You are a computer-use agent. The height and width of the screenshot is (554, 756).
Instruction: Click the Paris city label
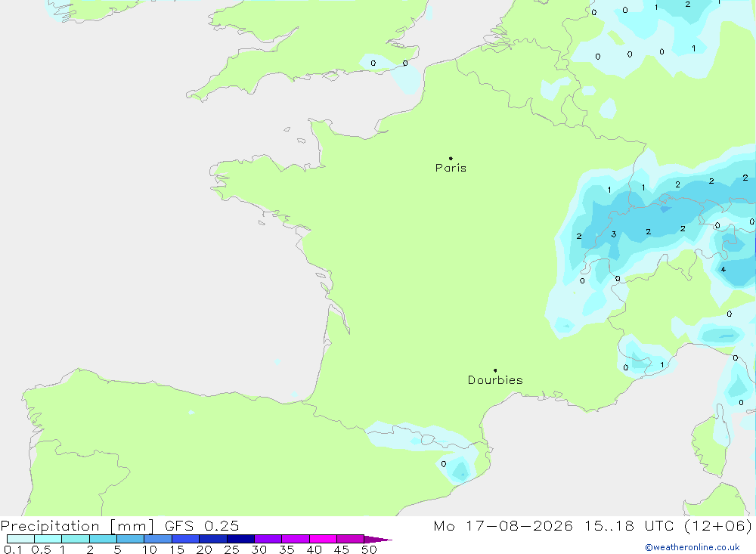pyautogui.click(x=451, y=168)
